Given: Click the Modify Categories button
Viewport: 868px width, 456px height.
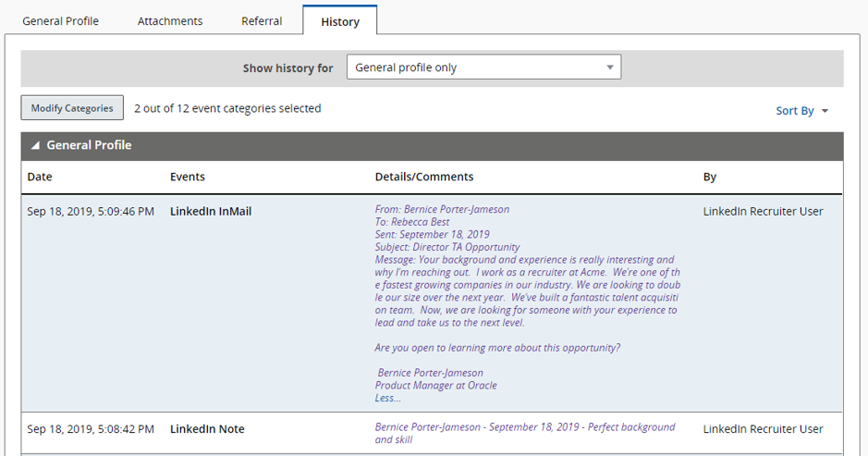Looking at the screenshot, I should click(72, 108).
